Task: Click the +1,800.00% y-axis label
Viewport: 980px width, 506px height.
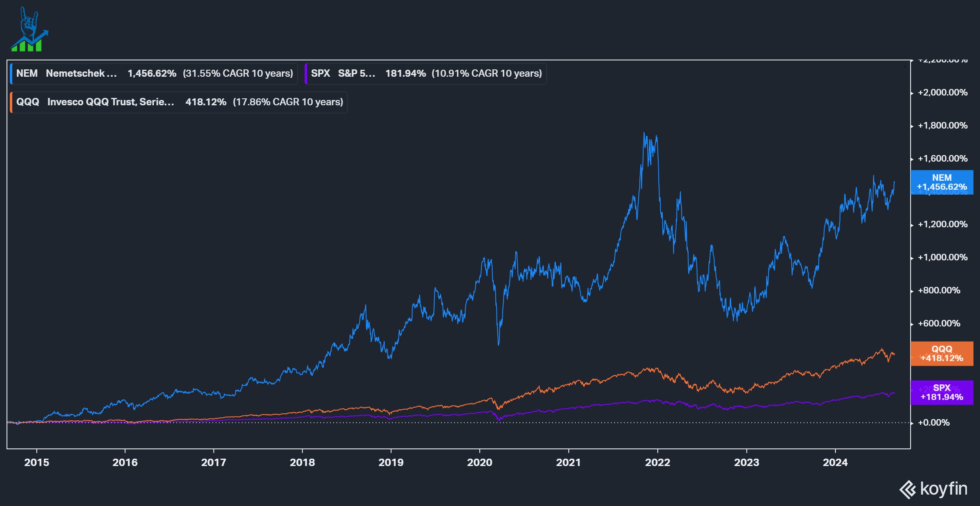Action: 942,126
